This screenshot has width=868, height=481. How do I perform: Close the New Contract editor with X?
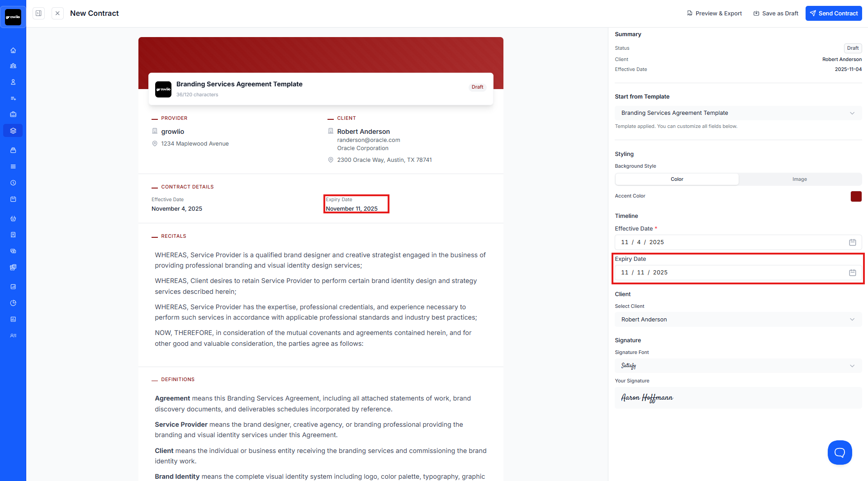coord(57,13)
